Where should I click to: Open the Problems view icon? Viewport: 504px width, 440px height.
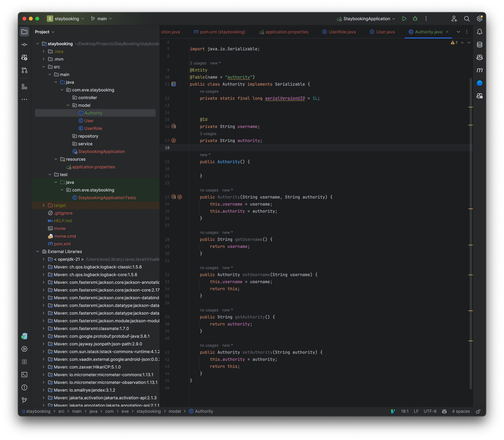coord(24,387)
